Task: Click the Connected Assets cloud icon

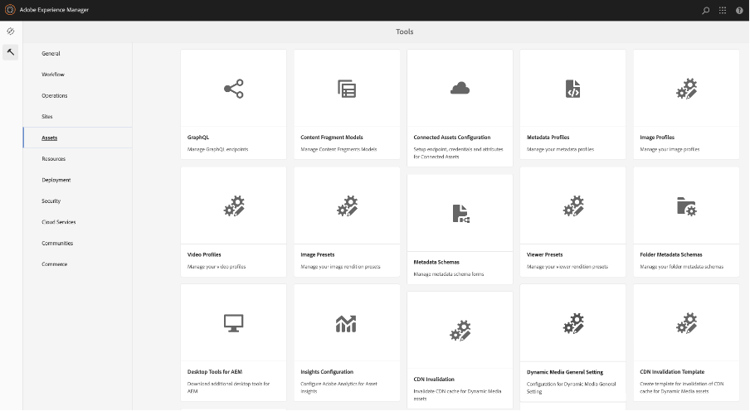Action: 460,88
